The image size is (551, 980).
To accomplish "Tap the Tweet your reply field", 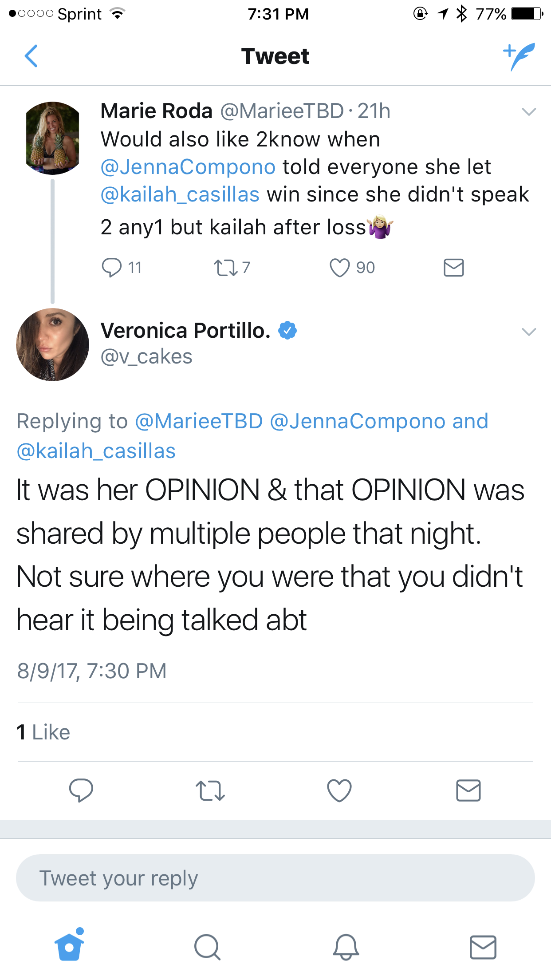I will [x=275, y=878].
